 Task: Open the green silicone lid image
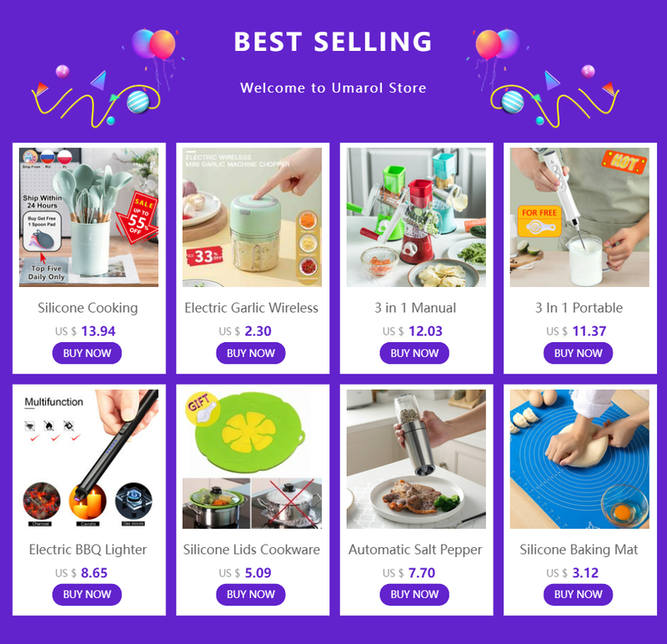tap(253, 459)
